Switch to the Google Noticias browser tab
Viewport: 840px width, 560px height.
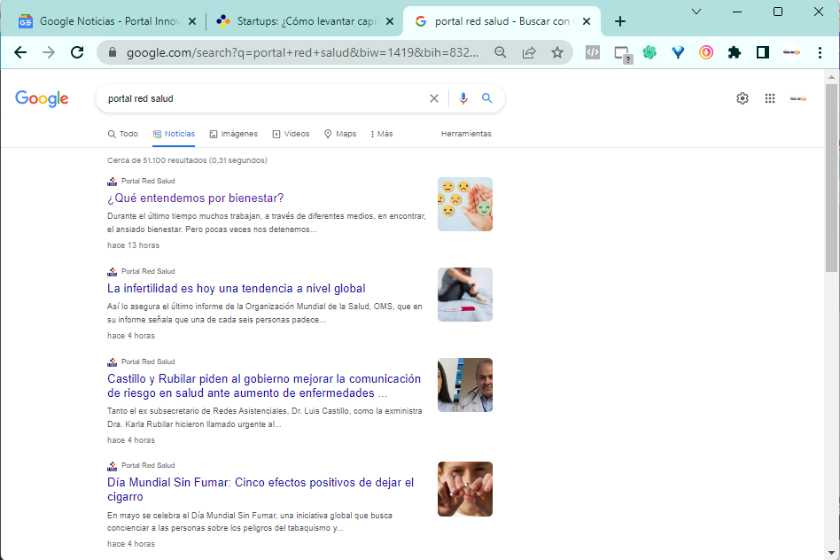pos(105,21)
